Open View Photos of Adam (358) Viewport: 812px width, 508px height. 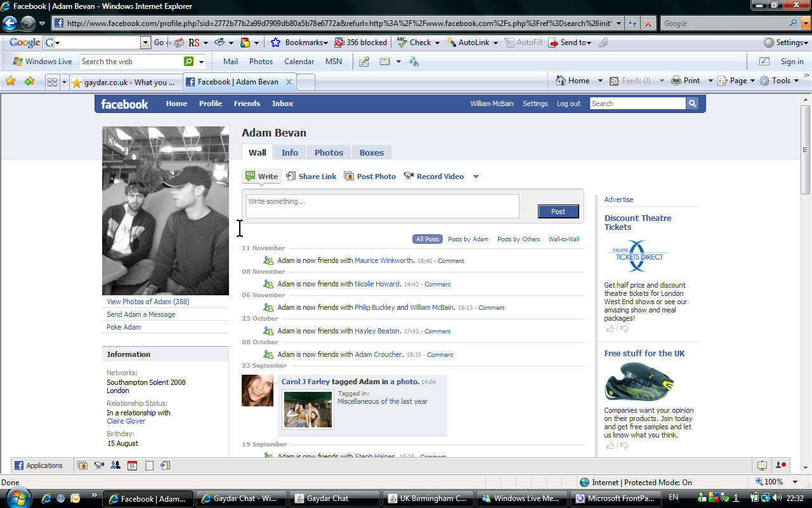(148, 302)
